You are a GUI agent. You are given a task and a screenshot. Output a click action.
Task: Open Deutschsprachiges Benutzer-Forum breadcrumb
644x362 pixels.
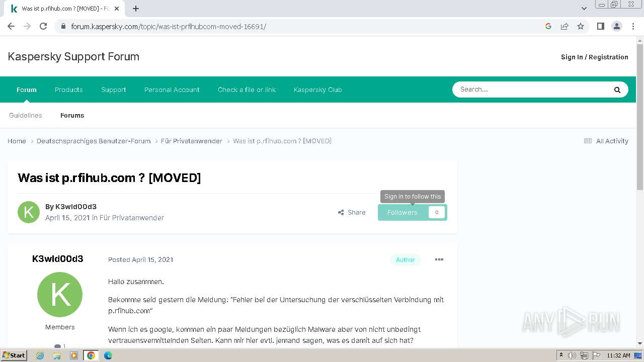tap(94, 141)
